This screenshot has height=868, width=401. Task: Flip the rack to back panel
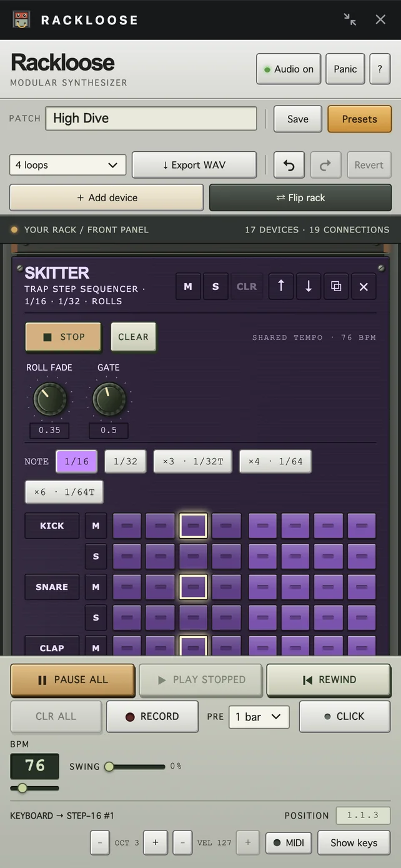click(x=300, y=197)
